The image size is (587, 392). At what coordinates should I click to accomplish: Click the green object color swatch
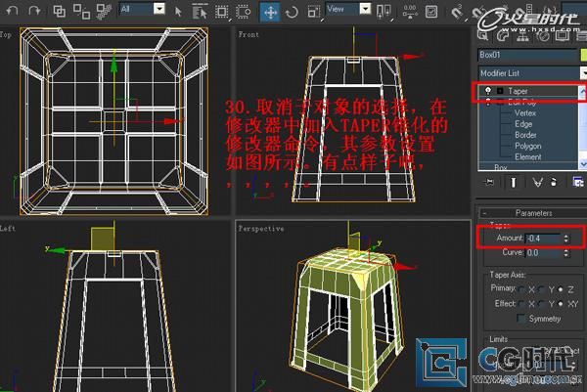pos(583,55)
